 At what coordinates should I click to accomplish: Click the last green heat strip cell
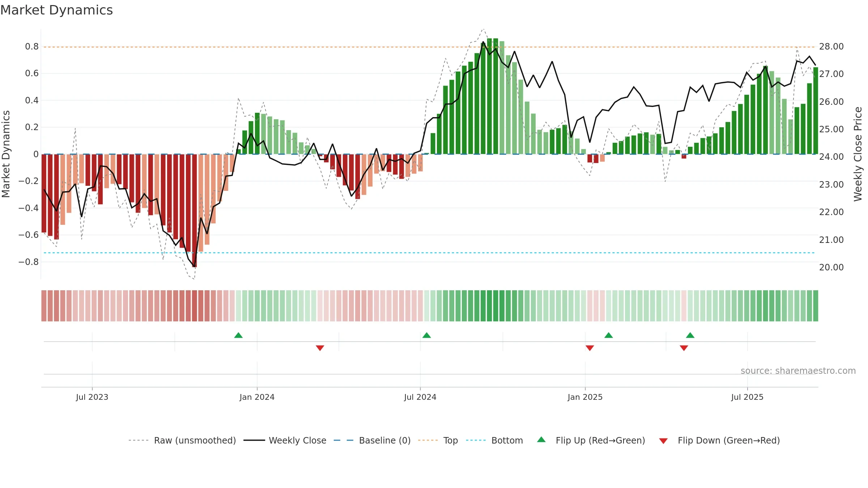pos(816,306)
